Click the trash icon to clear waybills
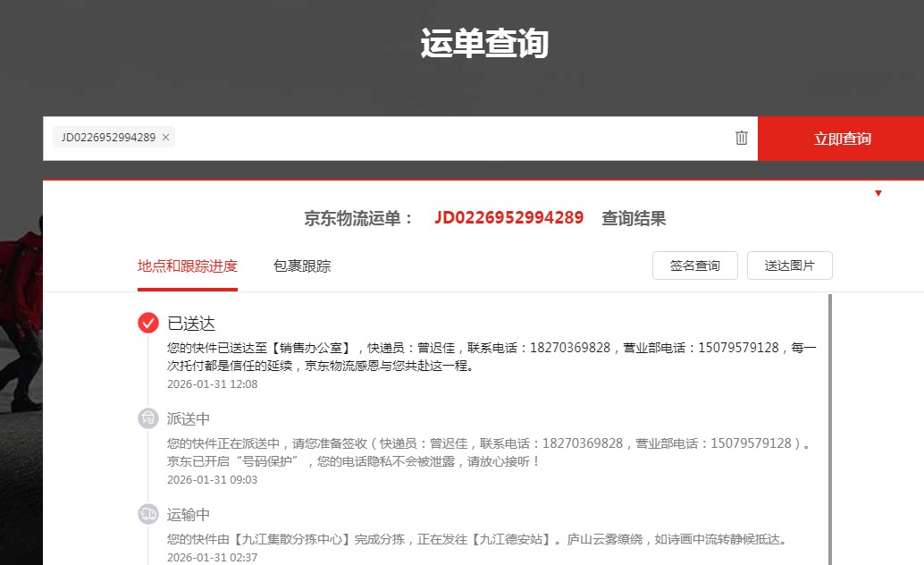Viewport: 924px width, 565px height. (x=741, y=138)
